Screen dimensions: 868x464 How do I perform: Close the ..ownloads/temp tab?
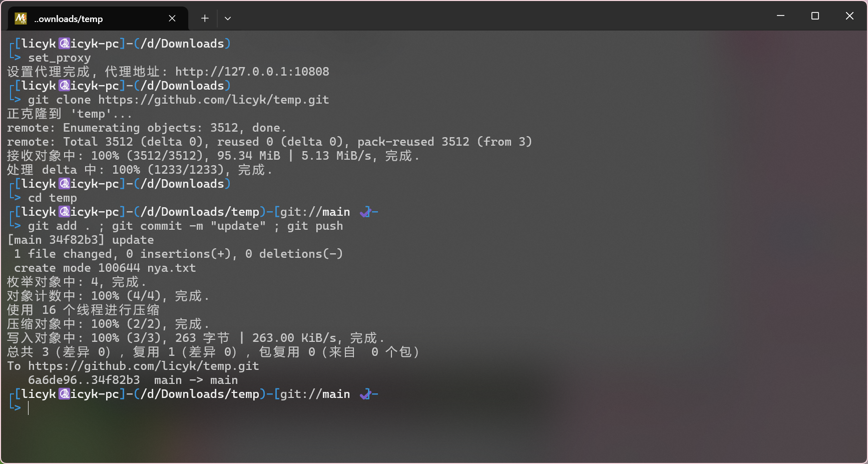[172, 19]
